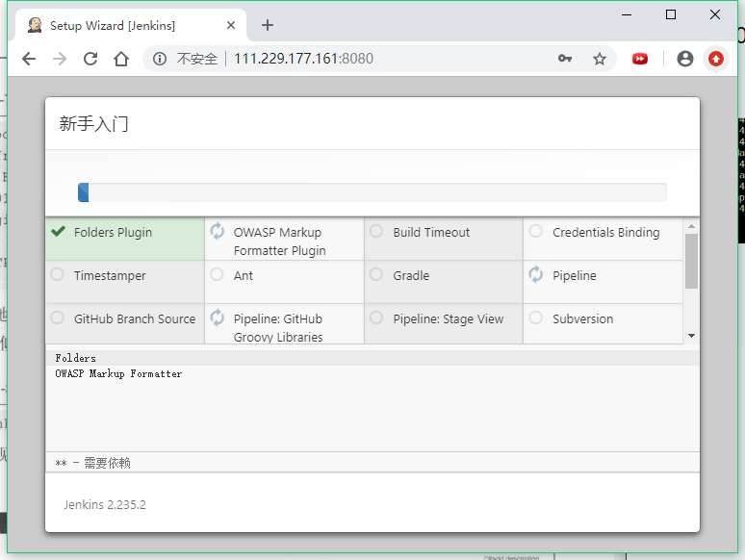Click the Jenkins 2.235.2 version text

pyautogui.click(x=105, y=504)
